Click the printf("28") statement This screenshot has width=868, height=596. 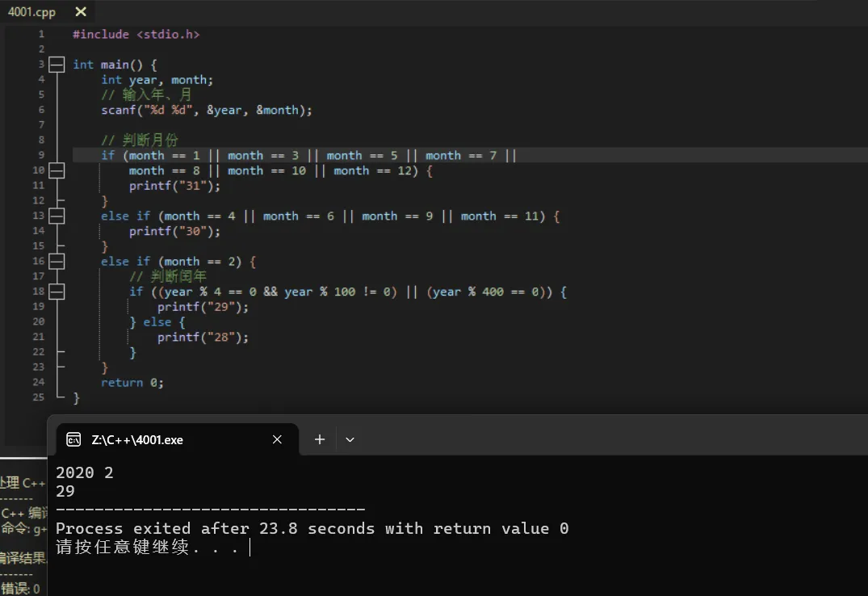[203, 338]
